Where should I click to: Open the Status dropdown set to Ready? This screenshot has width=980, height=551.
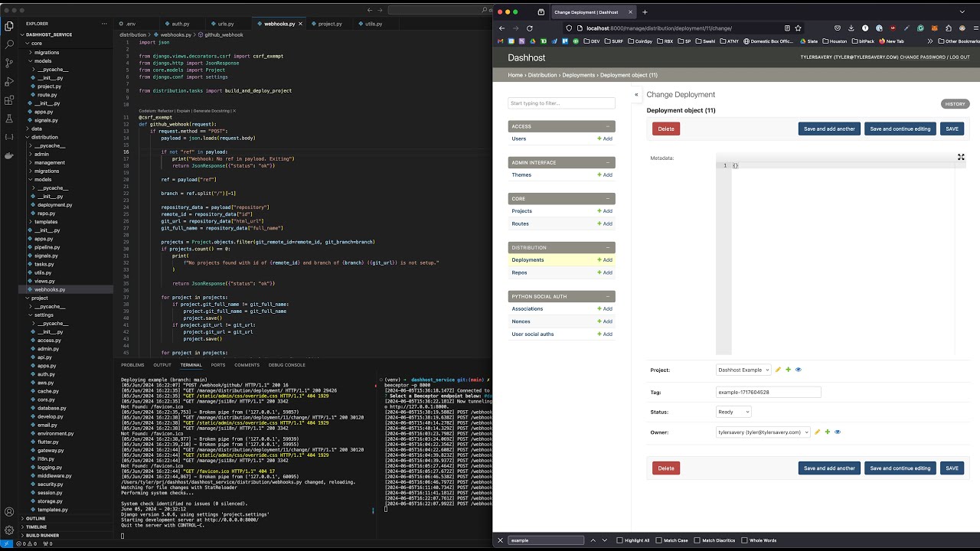[733, 412]
